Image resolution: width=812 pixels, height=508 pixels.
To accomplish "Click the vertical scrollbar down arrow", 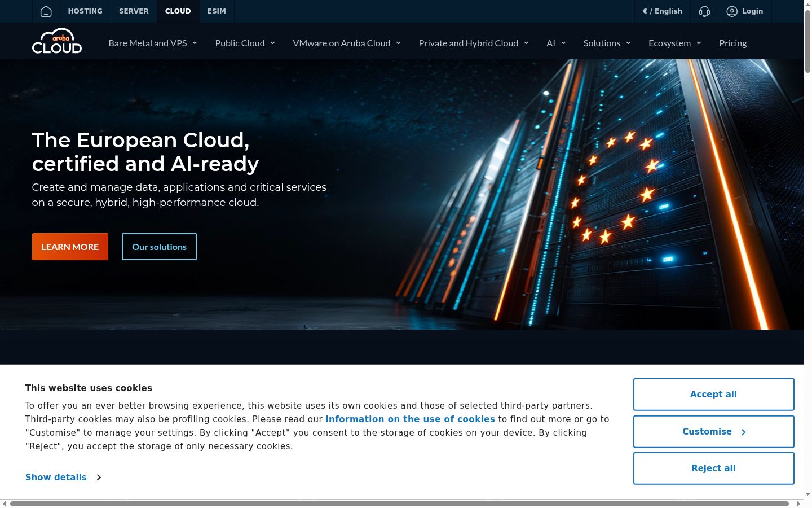I will pyautogui.click(x=807, y=494).
